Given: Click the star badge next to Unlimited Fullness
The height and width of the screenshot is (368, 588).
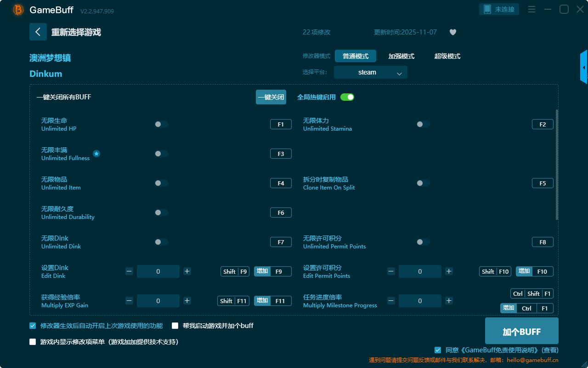Looking at the screenshot, I should (96, 154).
